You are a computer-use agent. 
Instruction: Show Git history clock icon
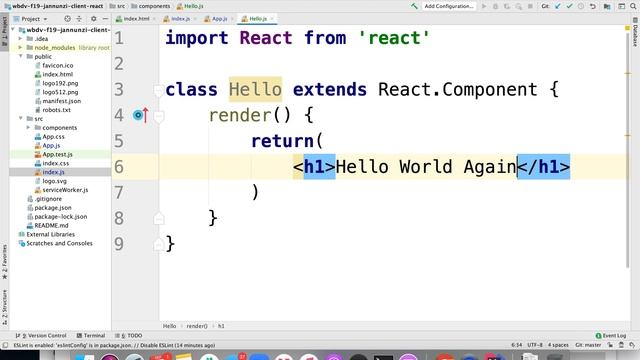(581, 6)
